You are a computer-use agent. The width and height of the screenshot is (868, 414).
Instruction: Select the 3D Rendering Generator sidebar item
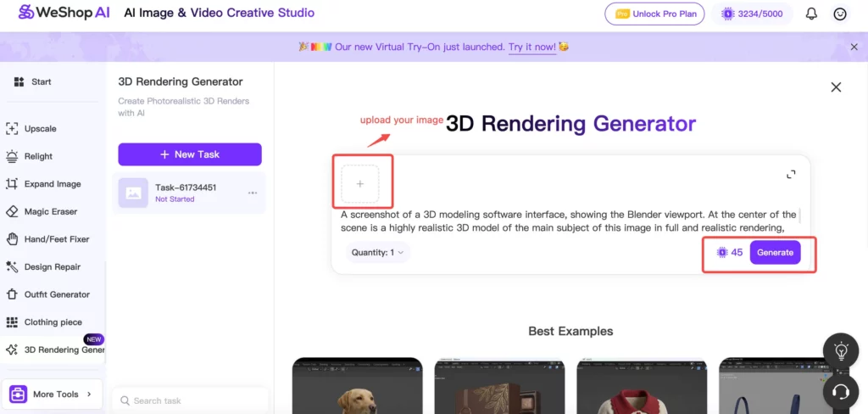pyautogui.click(x=54, y=350)
